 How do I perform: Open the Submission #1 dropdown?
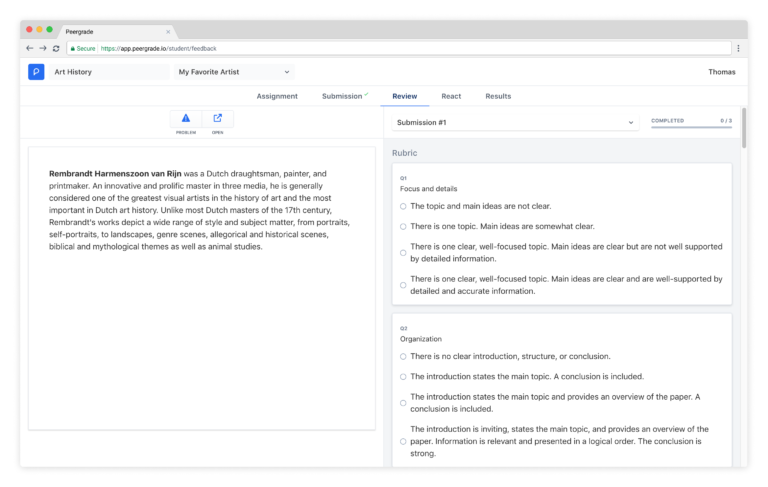(514, 122)
